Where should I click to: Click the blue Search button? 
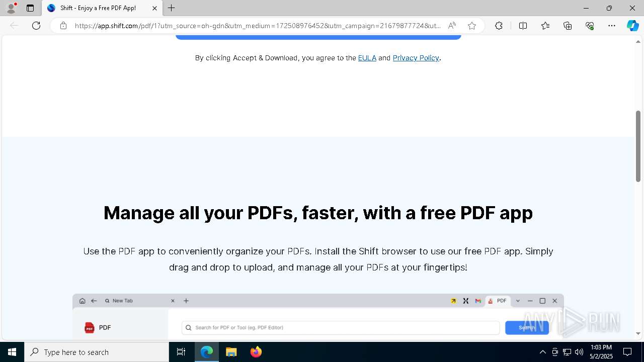[527, 327]
